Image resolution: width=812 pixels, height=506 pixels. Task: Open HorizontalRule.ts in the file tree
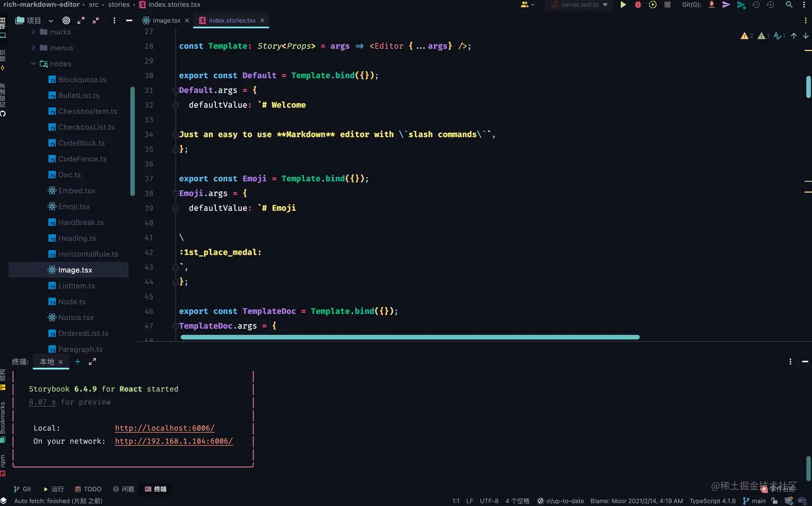[x=83, y=254]
